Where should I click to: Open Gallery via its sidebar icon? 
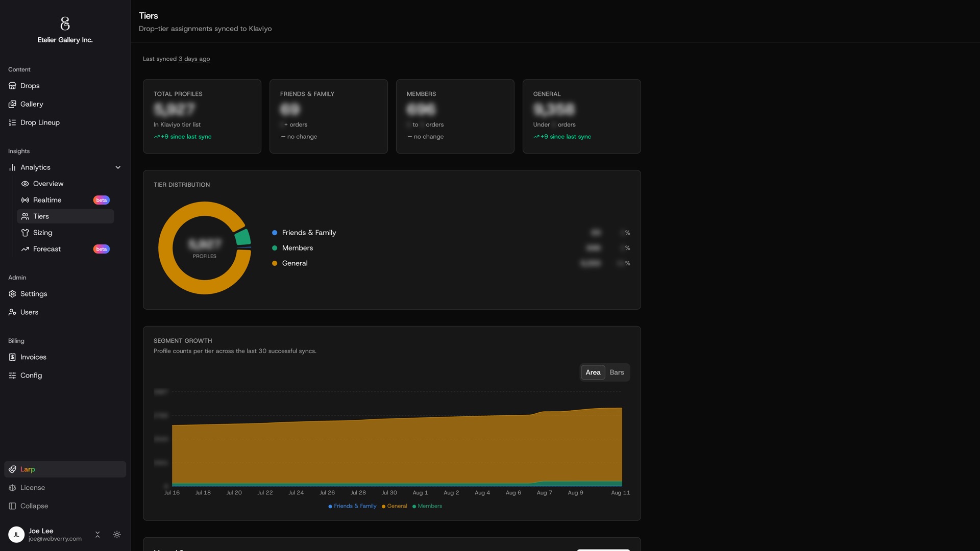click(12, 104)
